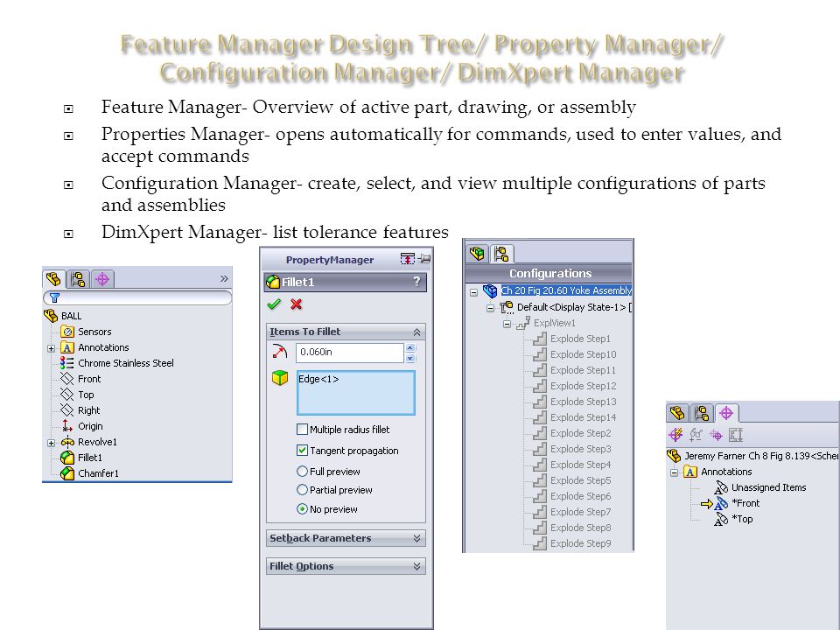Select Fillet1 in BALL feature tree

[89, 458]
